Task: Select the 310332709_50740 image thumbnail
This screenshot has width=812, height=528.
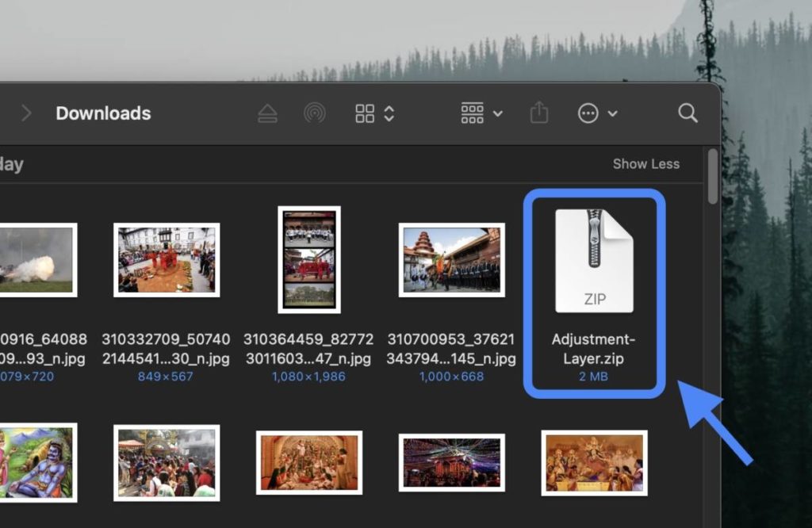Action: (167, 260)
